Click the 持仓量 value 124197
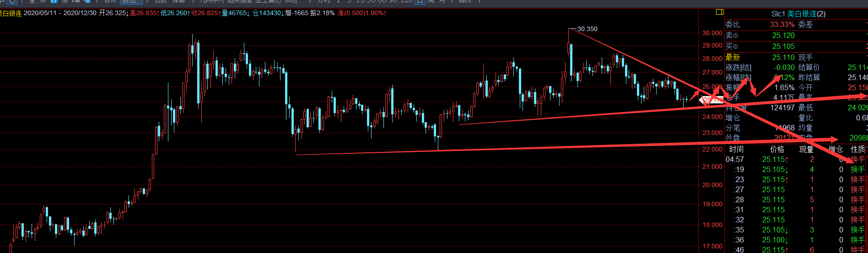The height and width of the screenshot is (253, 868). click(782, 108)
